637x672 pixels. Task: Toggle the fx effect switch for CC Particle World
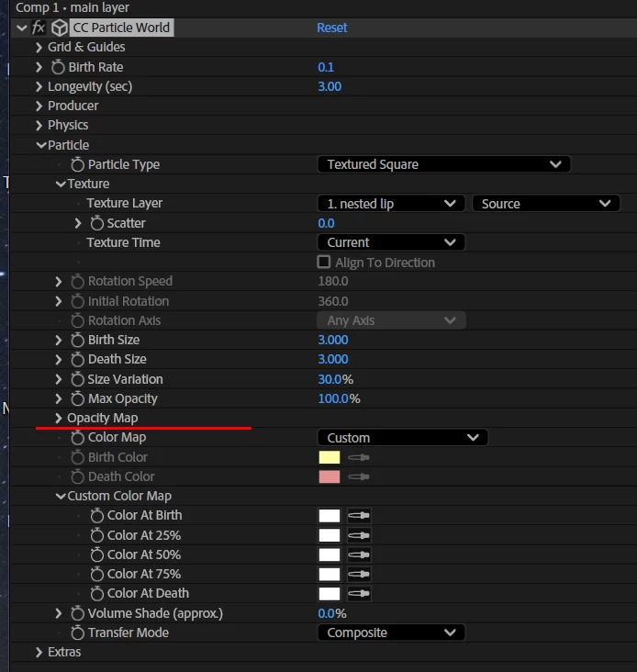point(39,28)
